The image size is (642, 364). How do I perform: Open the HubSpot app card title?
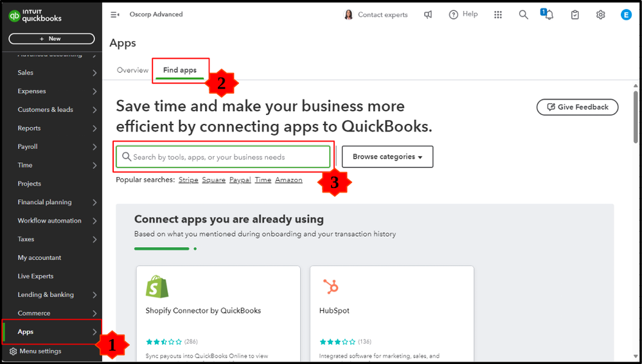tap(335, 311)
